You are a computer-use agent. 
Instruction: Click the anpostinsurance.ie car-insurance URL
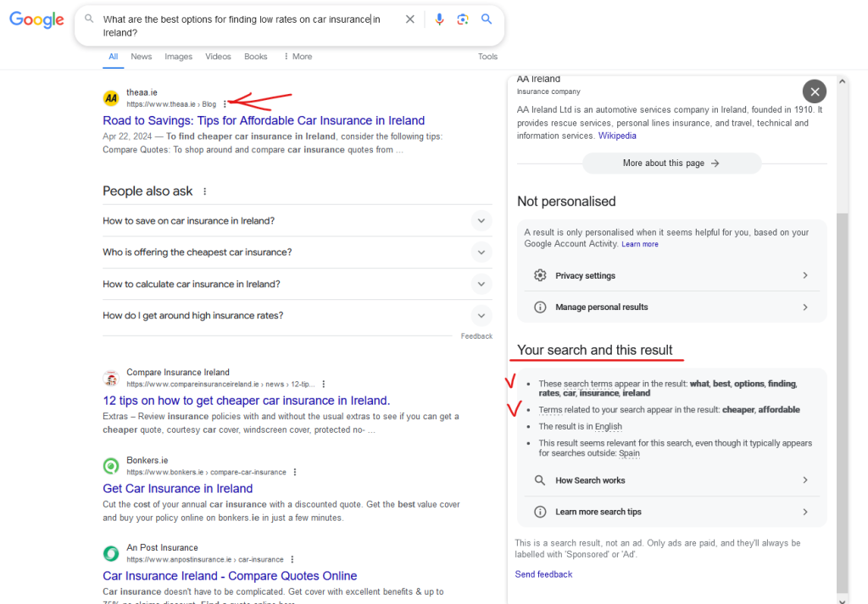205,559
